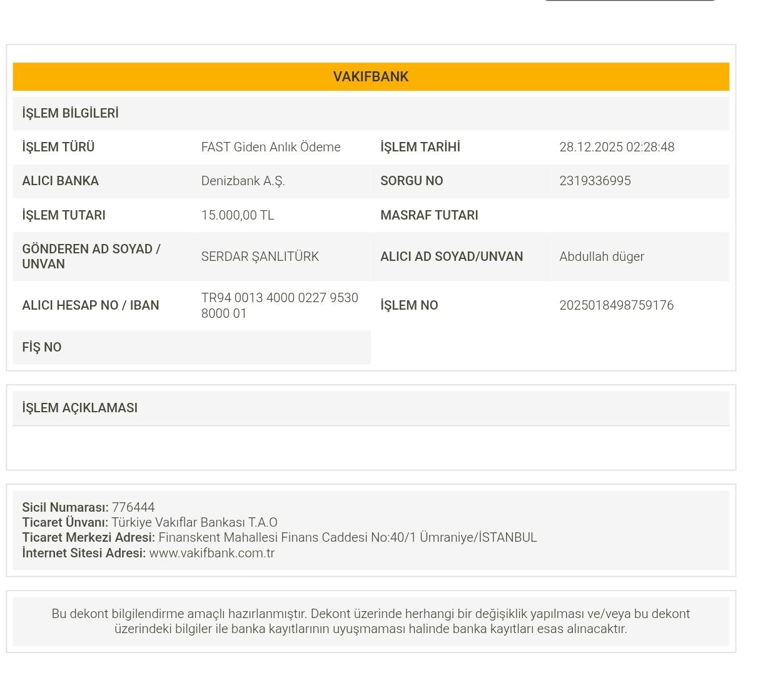Select recipient name Abdullah düger
The width and height of the screenshot is (763, 700).
point(602,256)
